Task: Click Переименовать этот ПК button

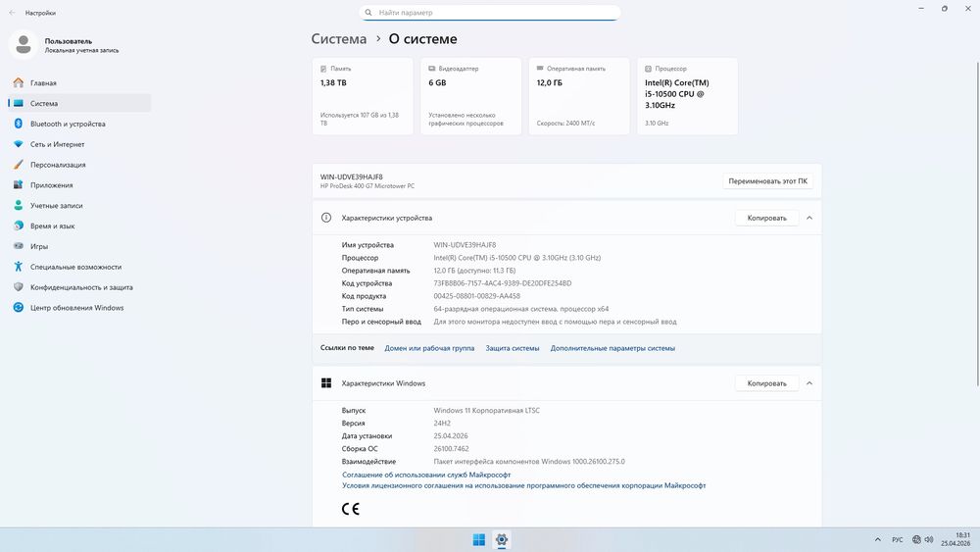Action: click(767, 181)
